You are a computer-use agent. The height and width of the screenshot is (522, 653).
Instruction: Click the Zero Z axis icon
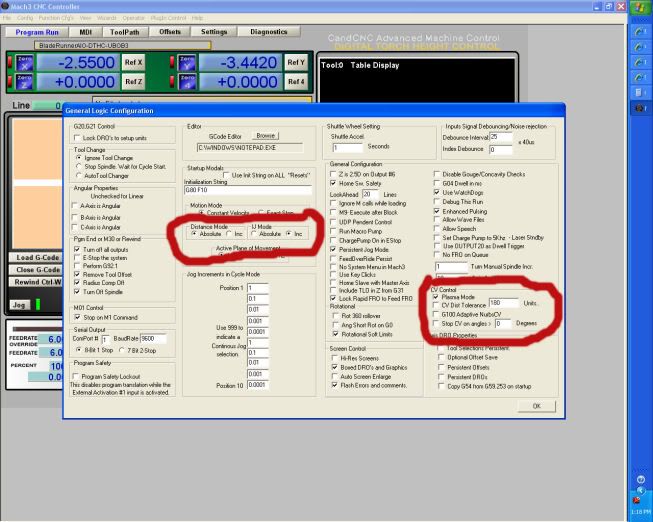pyautogui.click(x=25, y=84)
